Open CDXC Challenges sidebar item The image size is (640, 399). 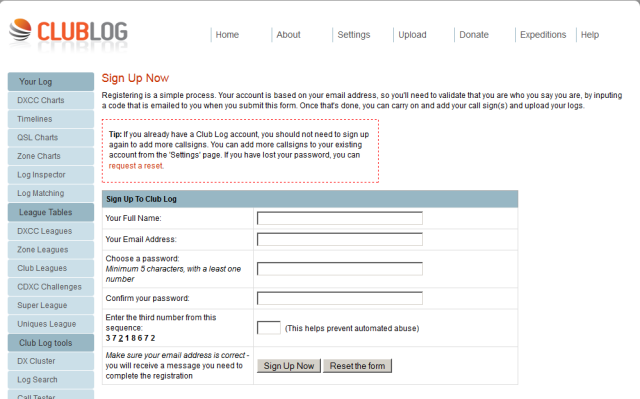pyautogui.click(x=51, y=287)
